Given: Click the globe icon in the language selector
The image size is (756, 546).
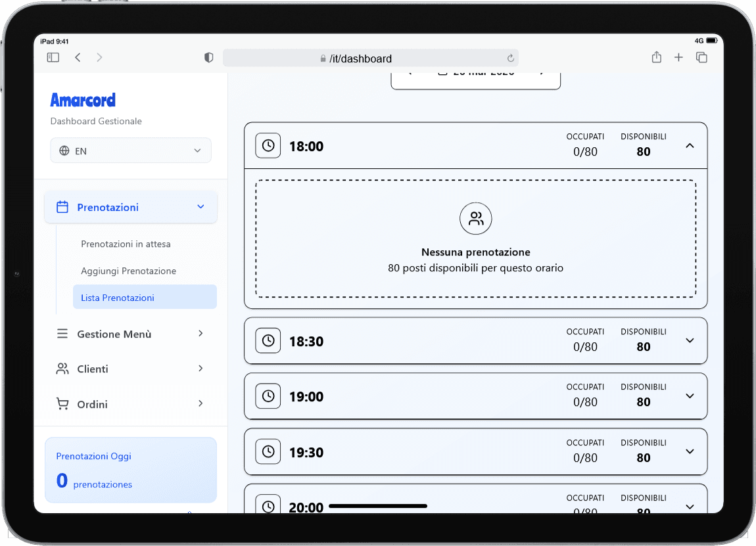Looking at the screenshot, I should click(x=64, y=150).
